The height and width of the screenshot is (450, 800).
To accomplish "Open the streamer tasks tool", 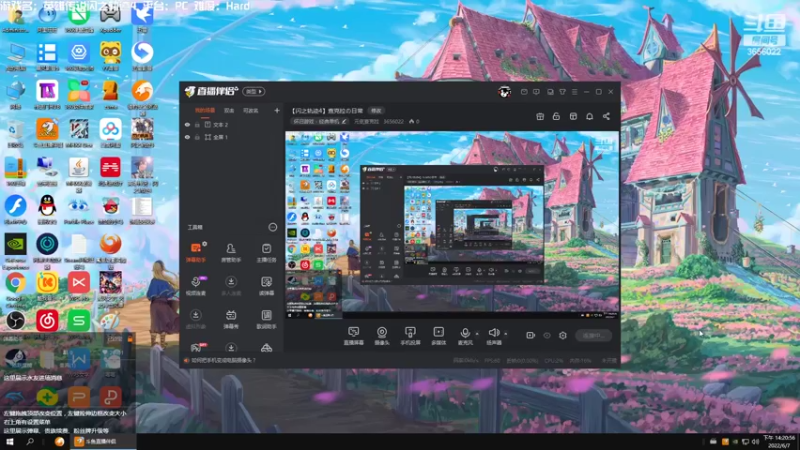I will click(266, 252).
